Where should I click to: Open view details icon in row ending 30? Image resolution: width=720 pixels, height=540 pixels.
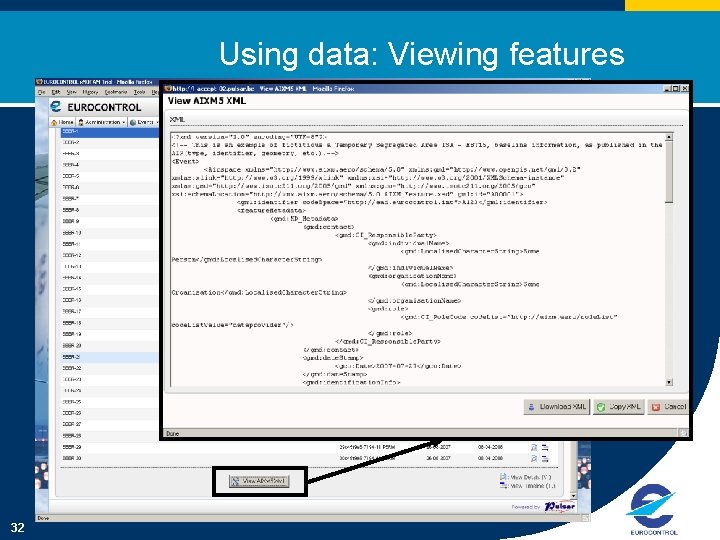tap(534, 458)
